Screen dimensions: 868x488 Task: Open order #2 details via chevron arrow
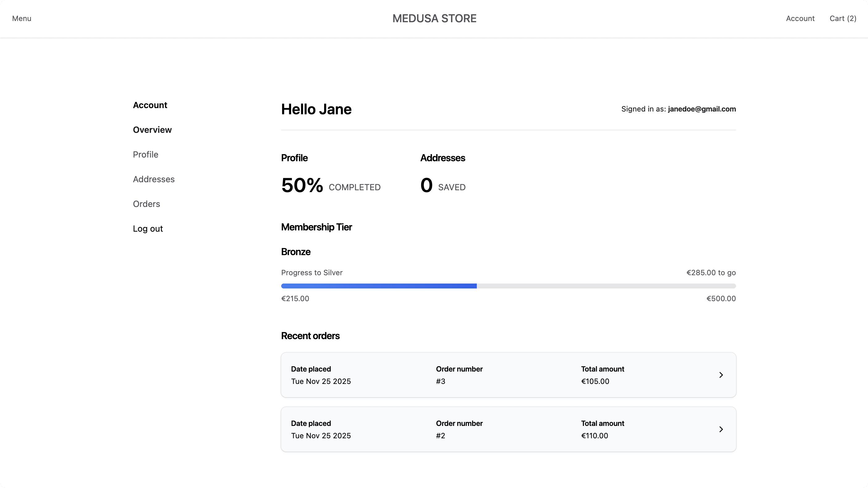coord(721,429)
